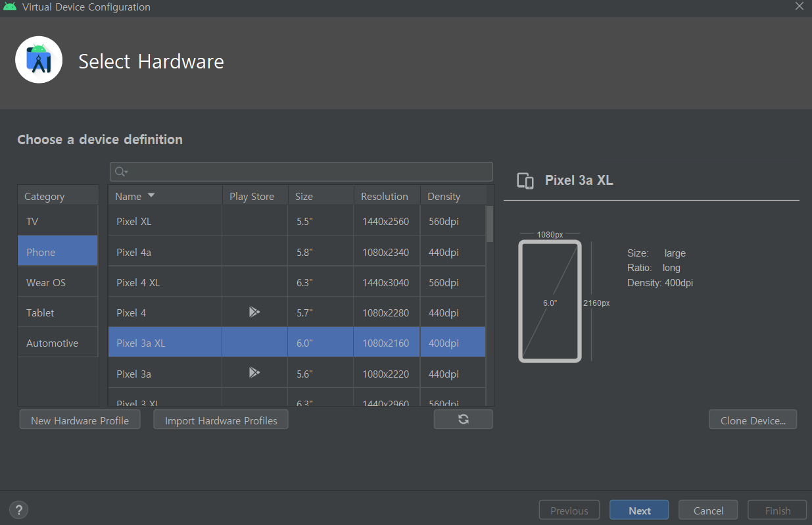Sort by the Play Store column header

pyautogui.click(x=255, y=196)
